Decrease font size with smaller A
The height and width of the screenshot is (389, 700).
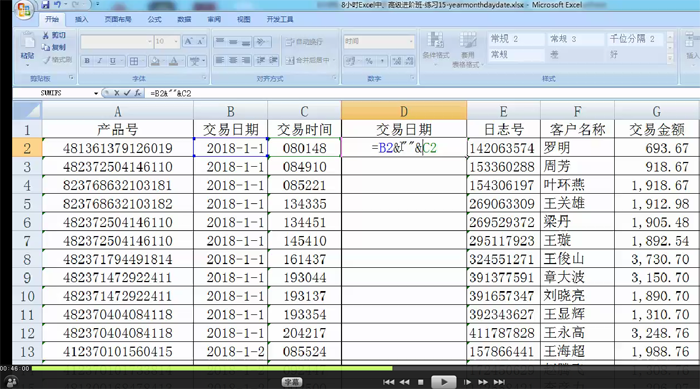click(x=200, y=42)
